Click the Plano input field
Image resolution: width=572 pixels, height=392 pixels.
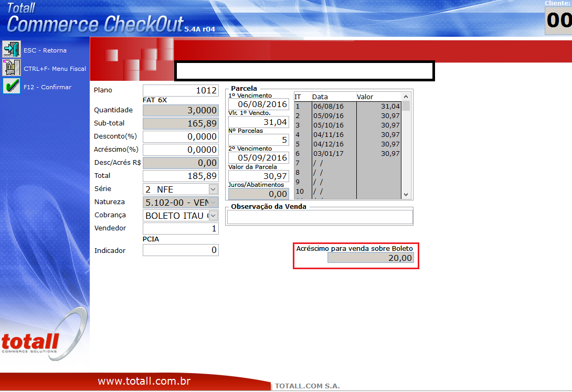point(181,90)
